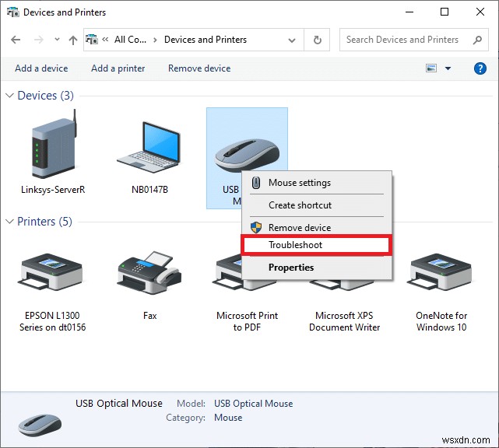
Task: Select the NB0147B laptop device icon
Action: pyautogui.click(x=149, y=148)
